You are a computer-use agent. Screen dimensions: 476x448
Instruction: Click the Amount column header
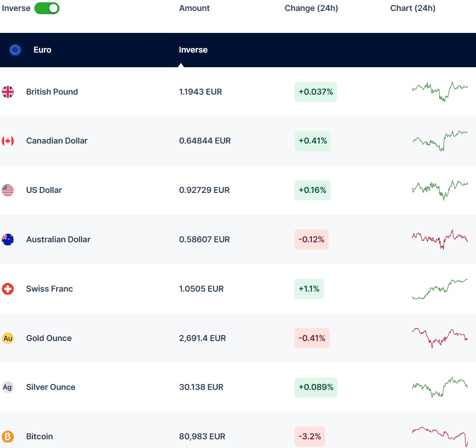[194, 8]
